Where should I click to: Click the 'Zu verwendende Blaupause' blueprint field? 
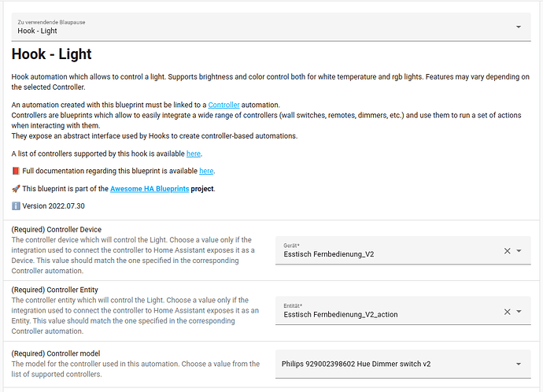pyautogui.click(x=260, y=27)
